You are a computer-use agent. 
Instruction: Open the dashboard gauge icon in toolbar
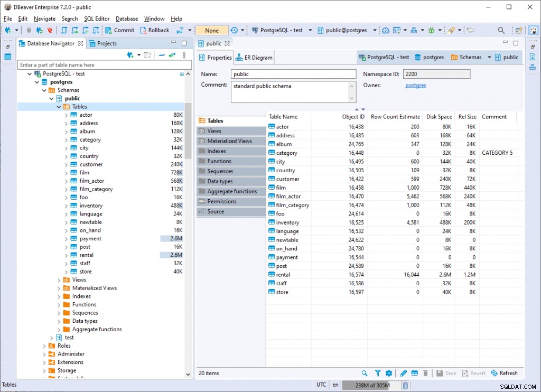pos(386,30)
